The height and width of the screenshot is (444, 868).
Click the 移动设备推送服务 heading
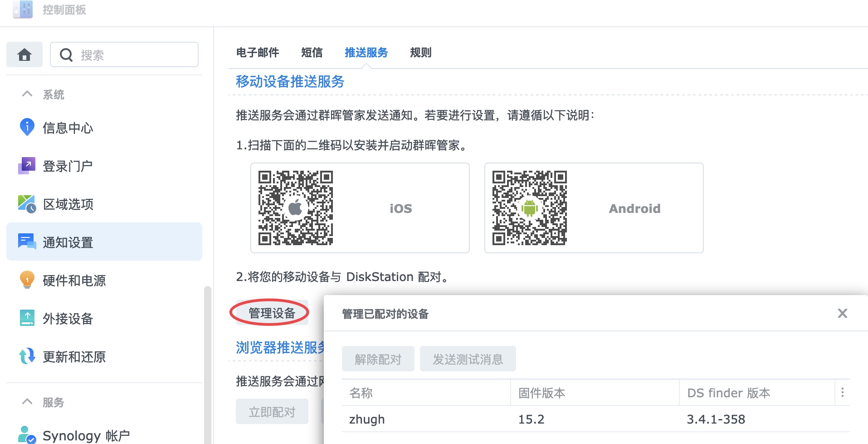[x=290, y=82]
